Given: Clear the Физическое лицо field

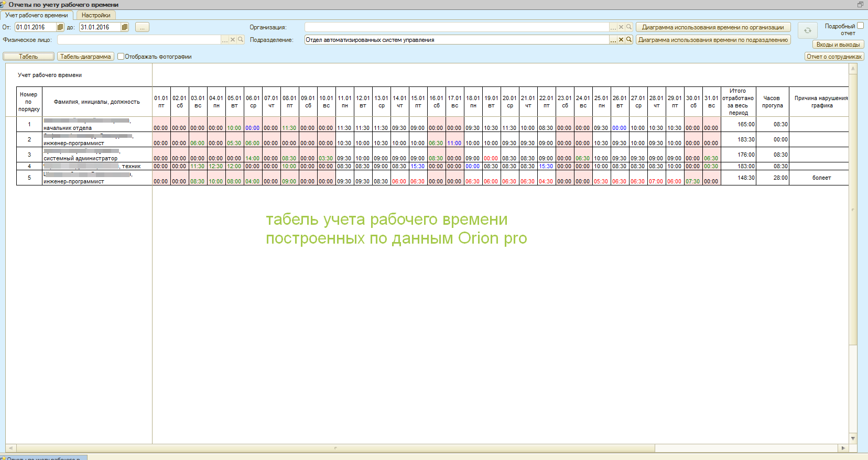Looking at the screenshot, I should [x=233, y=40].
